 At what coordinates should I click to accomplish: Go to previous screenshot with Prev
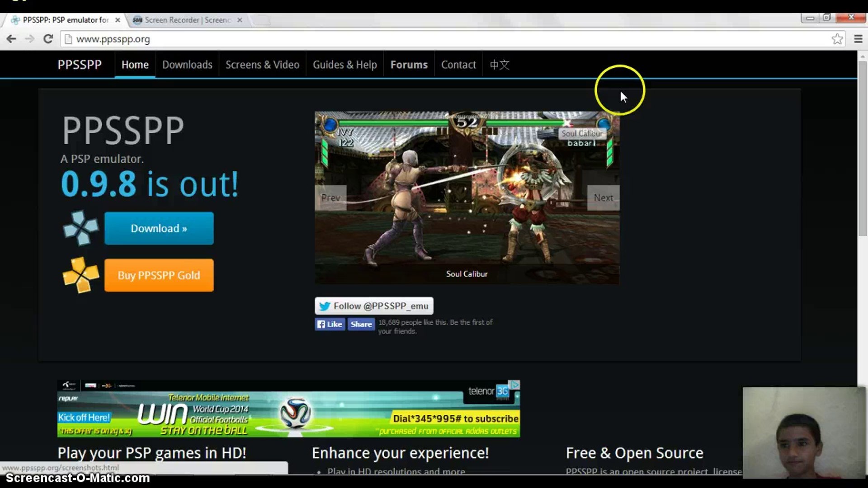(x=330, y=198)
